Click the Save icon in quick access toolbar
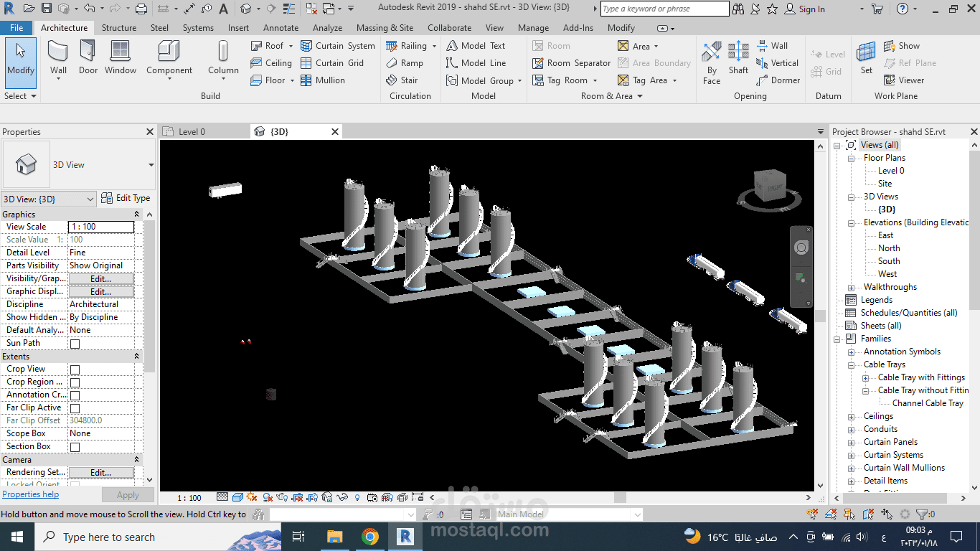This screenshot has height=551, width=980. tap(47, 9)
